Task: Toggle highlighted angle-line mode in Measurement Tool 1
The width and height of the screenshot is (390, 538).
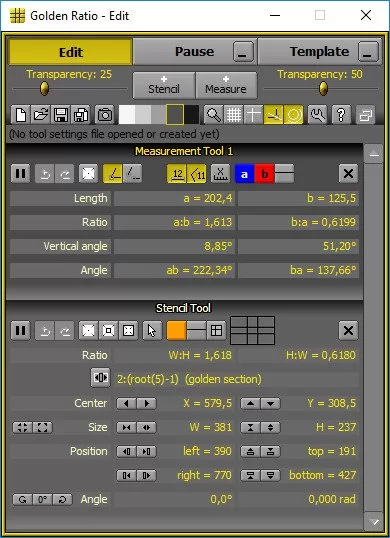Action: point(113,174)
